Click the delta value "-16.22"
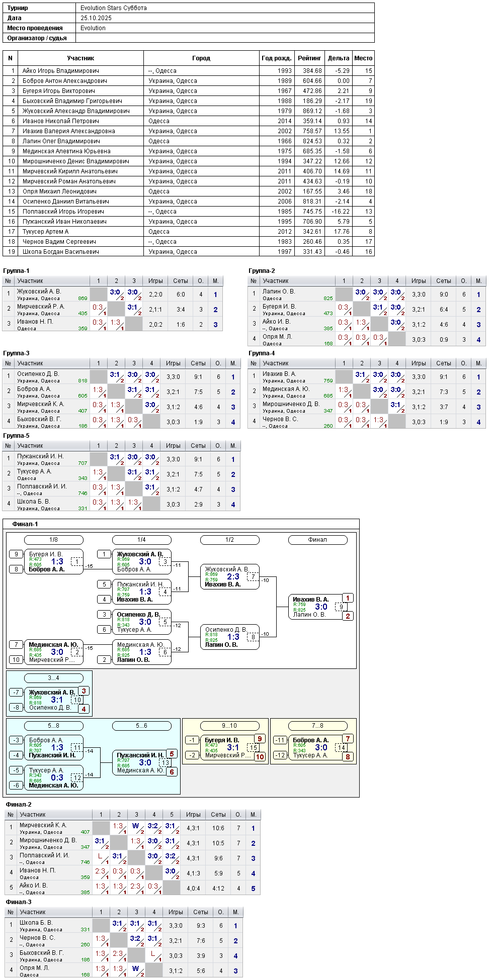The height and width of the screenshot is (980, 491). [x=341, y=212]
